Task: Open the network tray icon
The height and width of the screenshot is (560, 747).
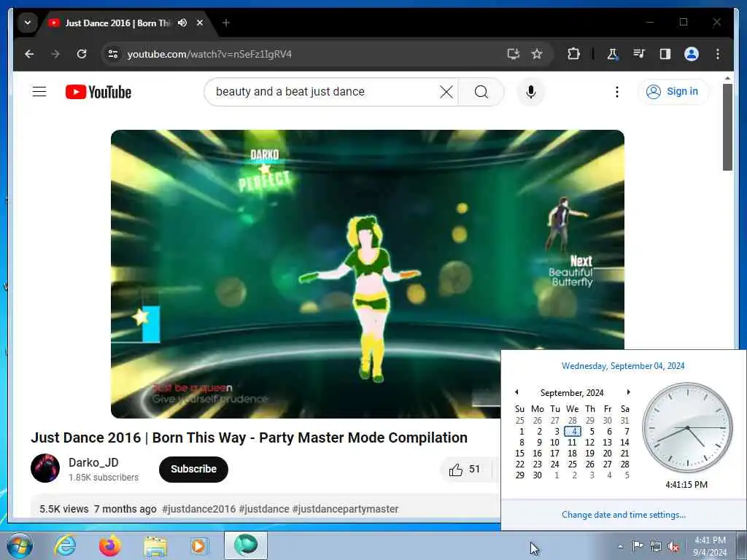Action: pos(656,546)
